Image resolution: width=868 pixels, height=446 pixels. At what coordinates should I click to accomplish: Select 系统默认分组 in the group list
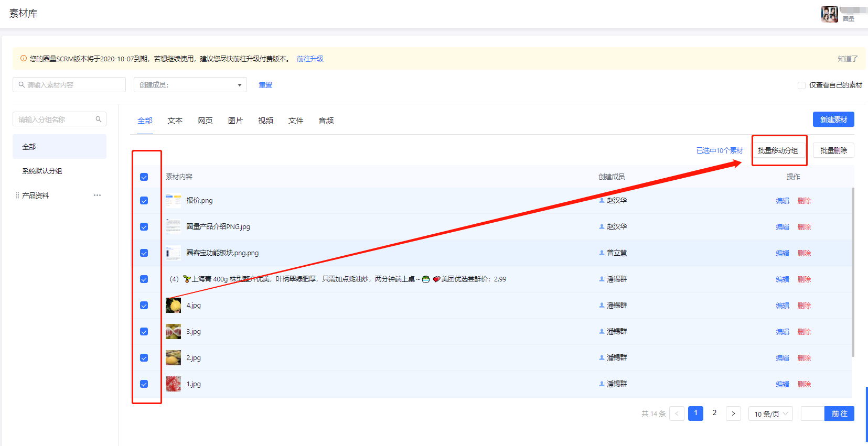(x=42, y=171)
